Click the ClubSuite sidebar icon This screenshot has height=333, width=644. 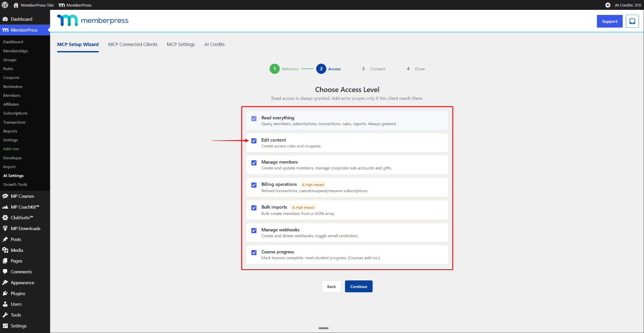(x=5, y=217)
